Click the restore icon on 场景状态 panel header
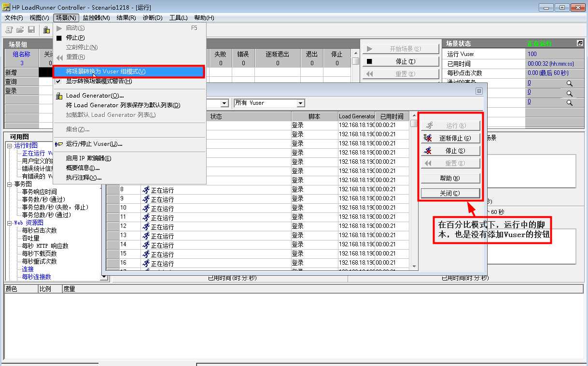Viewport: 588px width, 366px height. (x=580, y=43)
